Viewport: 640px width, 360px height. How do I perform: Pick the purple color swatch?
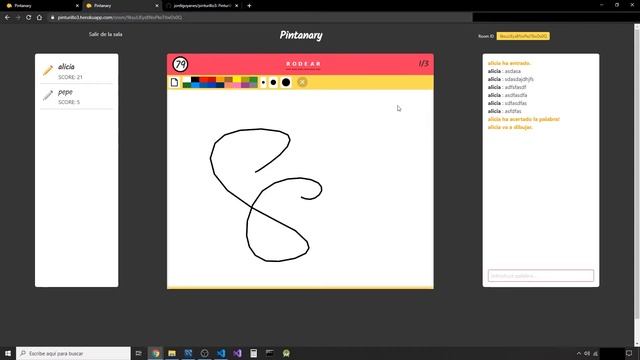[x=245, y=85]
